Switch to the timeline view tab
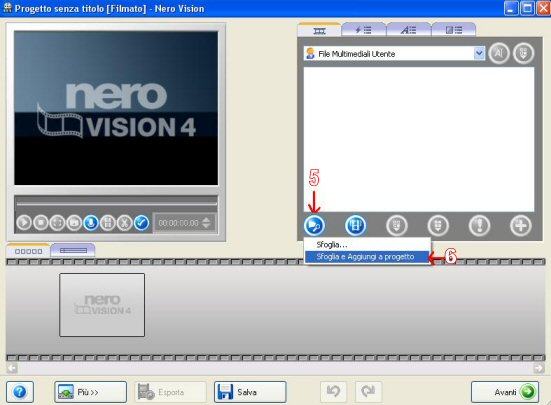 (x=73, y=250)
